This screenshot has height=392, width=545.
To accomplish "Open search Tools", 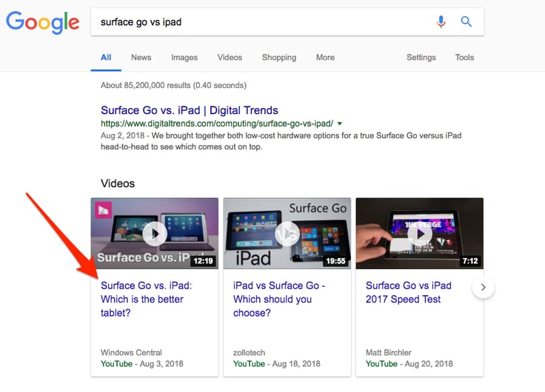I will (464, 57).
